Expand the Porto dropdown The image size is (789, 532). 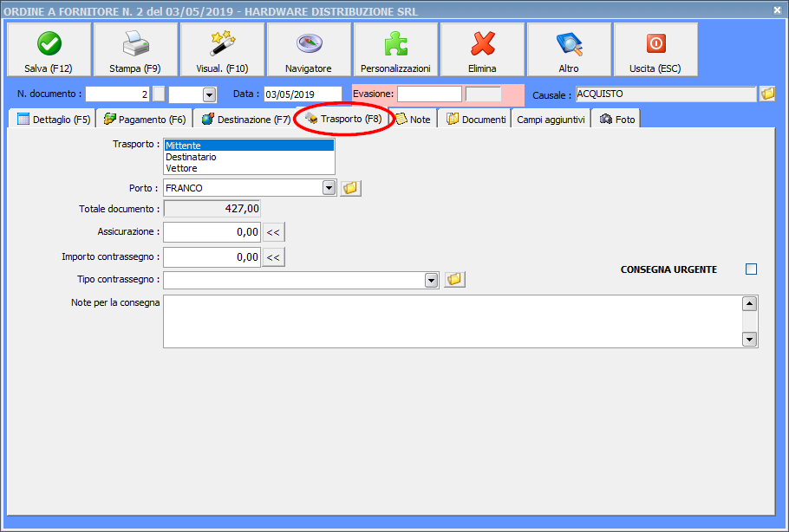(x=329, y=188)
